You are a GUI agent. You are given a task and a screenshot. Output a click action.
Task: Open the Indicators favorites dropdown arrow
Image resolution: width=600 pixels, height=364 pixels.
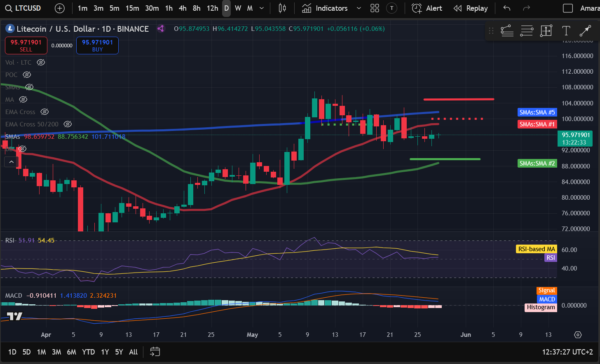(x=359, y=8)
